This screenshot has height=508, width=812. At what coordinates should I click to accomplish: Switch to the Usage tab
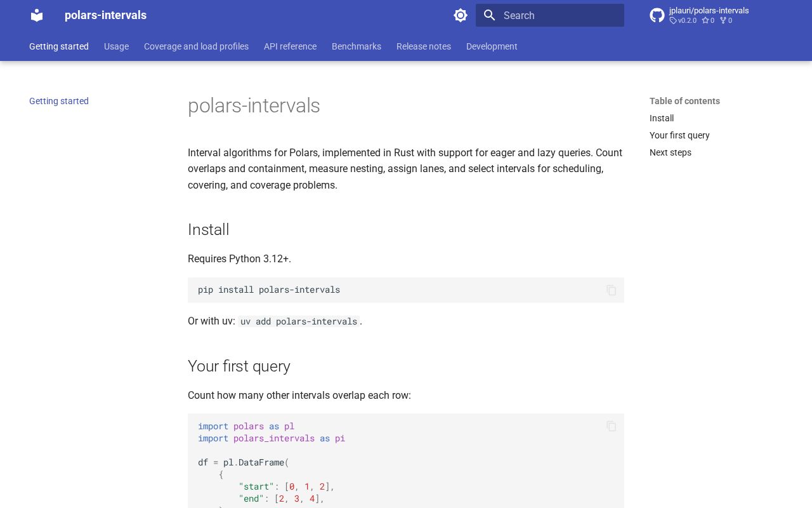[116, 46]
